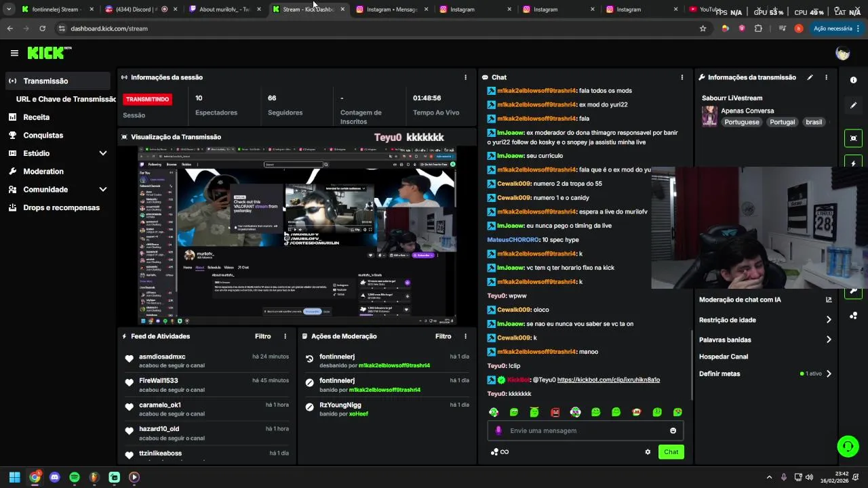Image resolution: width=868 pixels, height=488 pixels.
Task: Open Spotify from the taskbar
Action: [x=75, y=477]
